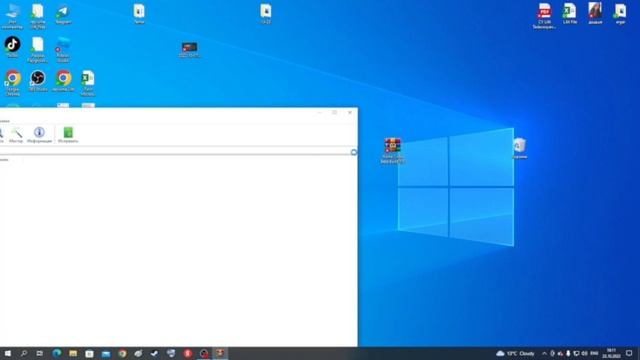Minimize the WinRAR window
The image size is (640, 360).
coord(319,113)
